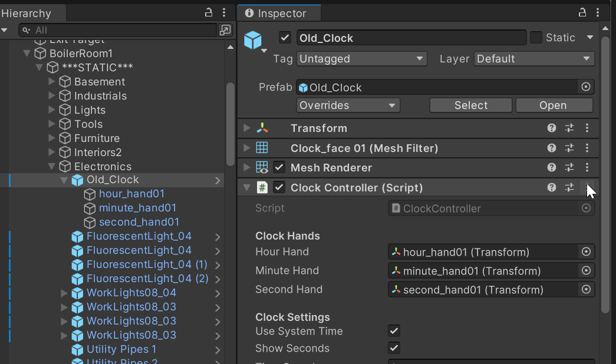Viewport: 616px width, 364px height.
Task: Select the Lights object in Hierarchy
Action: click(x=90, y=110)
